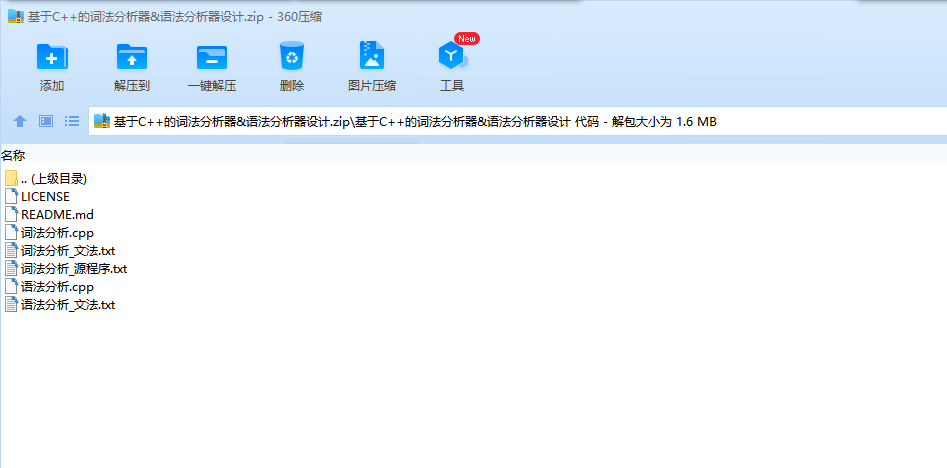Click the text file icon beside 词法分析_文法.txt

11,251
